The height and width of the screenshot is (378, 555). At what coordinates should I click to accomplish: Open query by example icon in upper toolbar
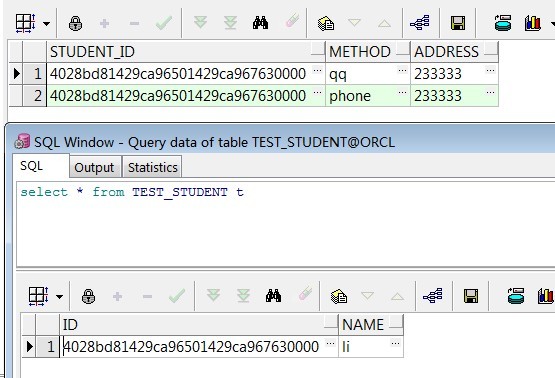point(326,24)
